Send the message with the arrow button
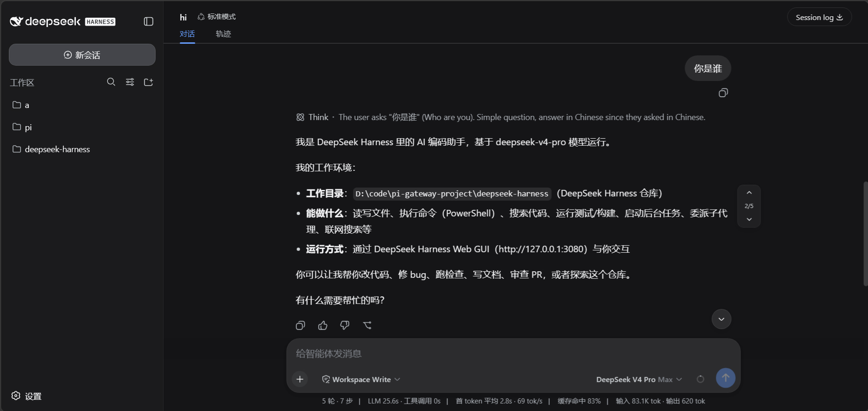 [725, 378]
